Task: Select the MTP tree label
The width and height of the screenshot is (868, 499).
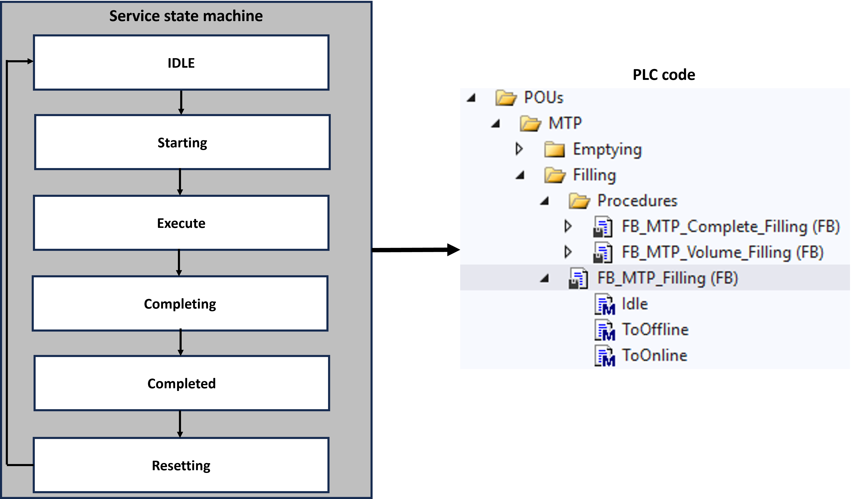Action: tap(565, 123)
